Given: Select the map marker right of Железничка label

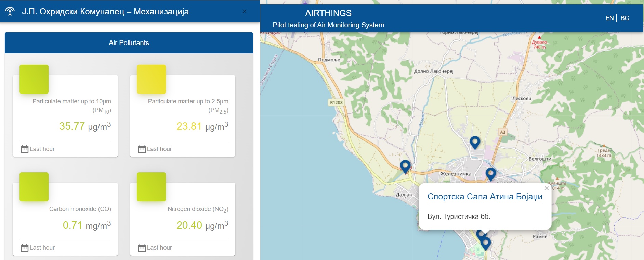Looking at the screenshot, I should [490, 174].
